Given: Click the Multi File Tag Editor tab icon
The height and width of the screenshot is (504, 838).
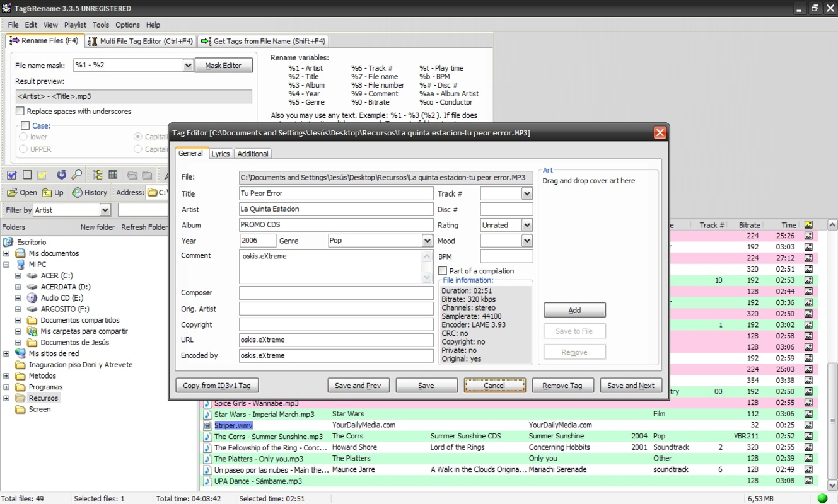Looking at the screenshot, I should [x=93, y=41].
